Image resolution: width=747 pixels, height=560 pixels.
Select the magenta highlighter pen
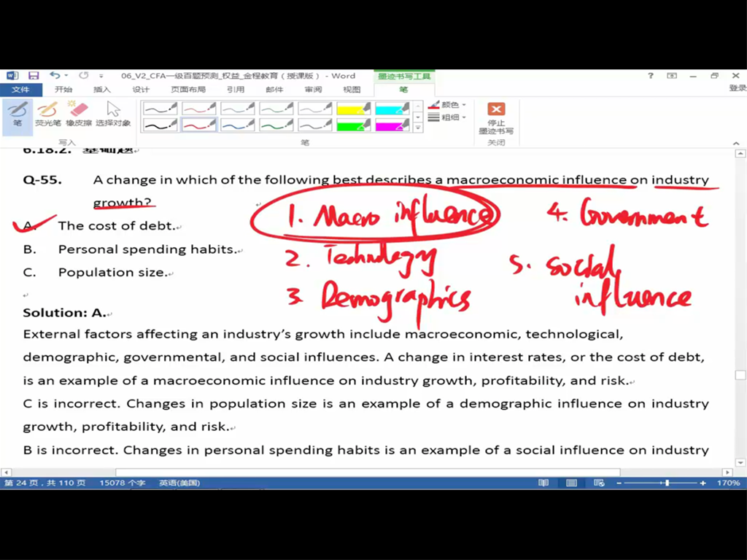click(x=392, y=125)
